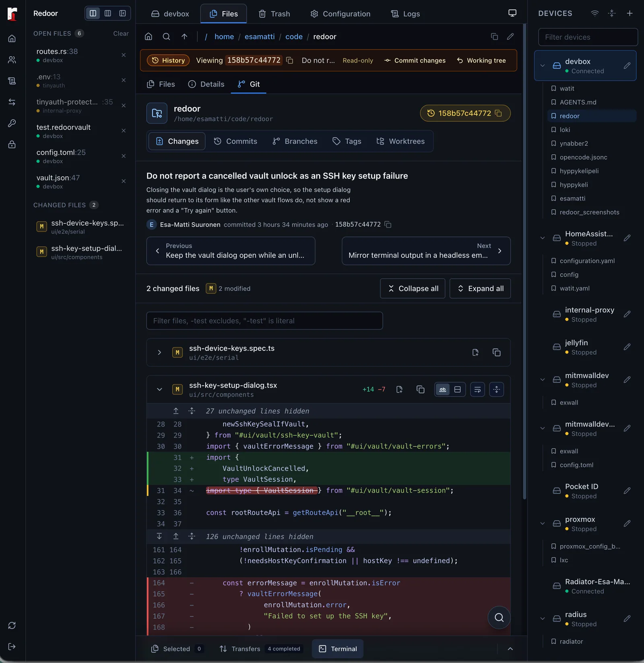Open the key icon in left sidebar
Viewport: 644px width, 663px height.
click(x=12, y=123)
